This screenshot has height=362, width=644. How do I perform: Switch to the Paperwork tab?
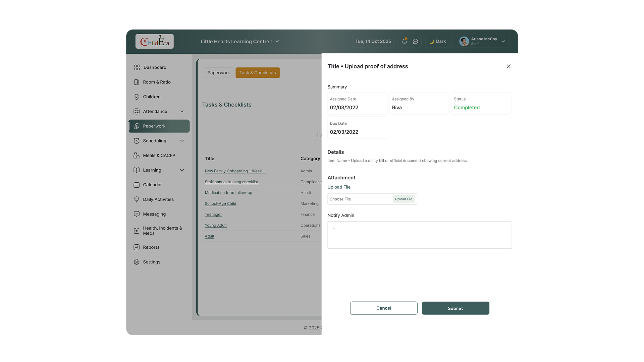coord(219,73)
